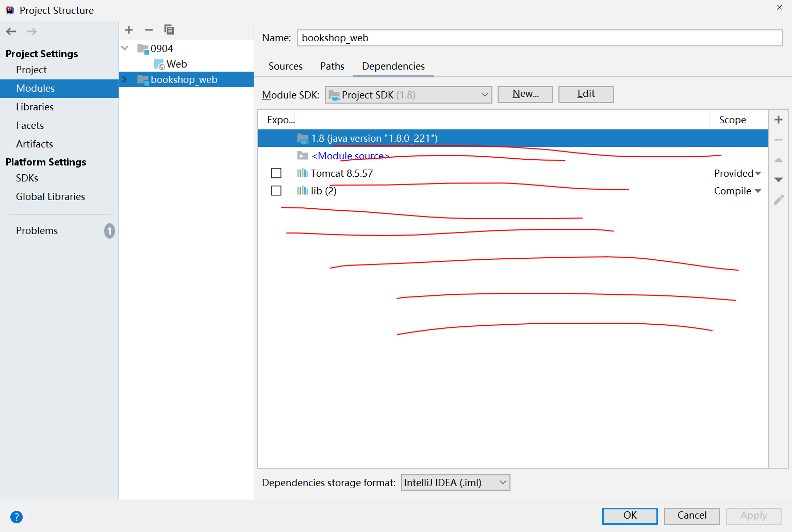Click the Web facet icon
This screenshot has height=532, width=792.
click(x=159, y=64)
